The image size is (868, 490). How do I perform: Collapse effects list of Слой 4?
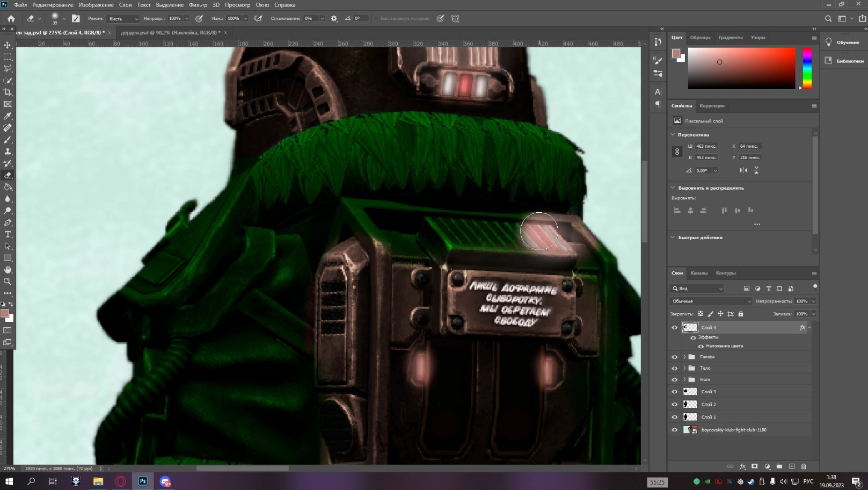point(809,327)
